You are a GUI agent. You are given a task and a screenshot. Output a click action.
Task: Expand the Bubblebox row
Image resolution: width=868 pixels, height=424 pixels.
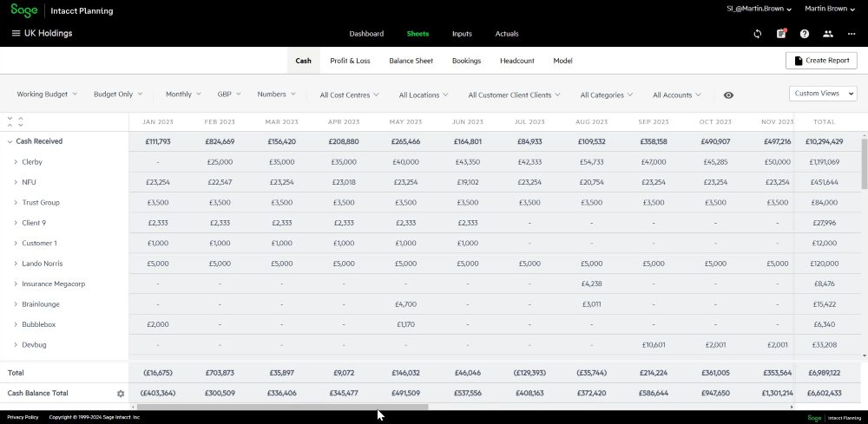16,324
